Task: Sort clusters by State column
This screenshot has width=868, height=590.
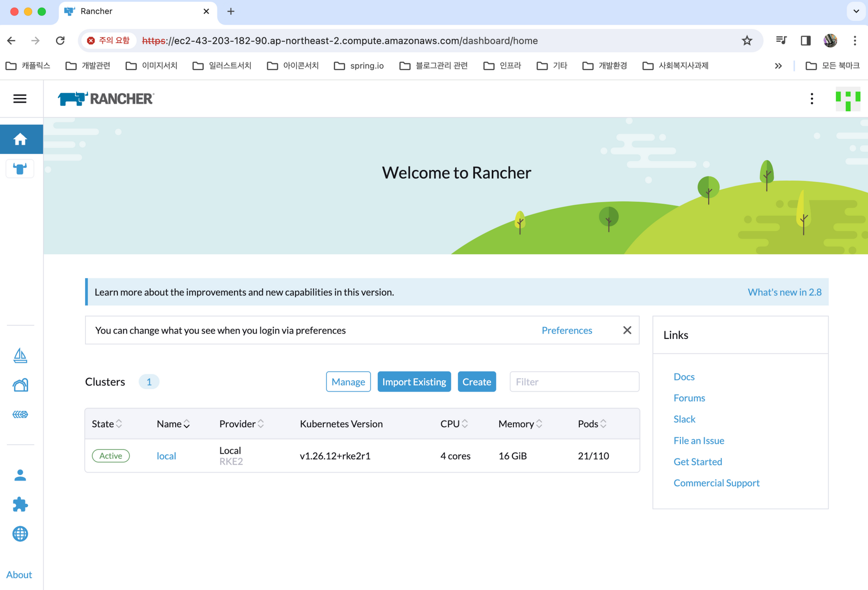Action: 107,424
